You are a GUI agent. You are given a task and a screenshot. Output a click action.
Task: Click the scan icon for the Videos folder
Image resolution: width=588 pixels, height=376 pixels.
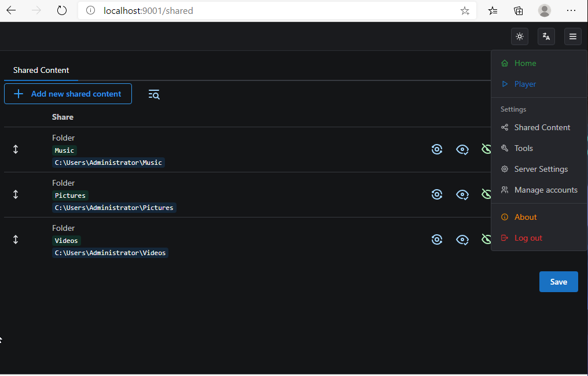pyautogui.click(x=437, y=239)
